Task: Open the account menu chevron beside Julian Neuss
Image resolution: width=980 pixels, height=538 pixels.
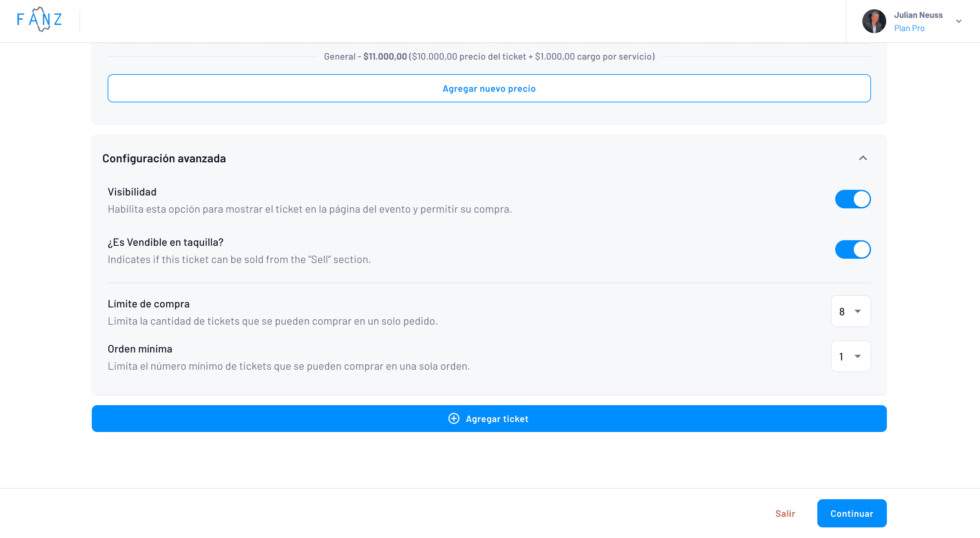Action: coord(958,21)
